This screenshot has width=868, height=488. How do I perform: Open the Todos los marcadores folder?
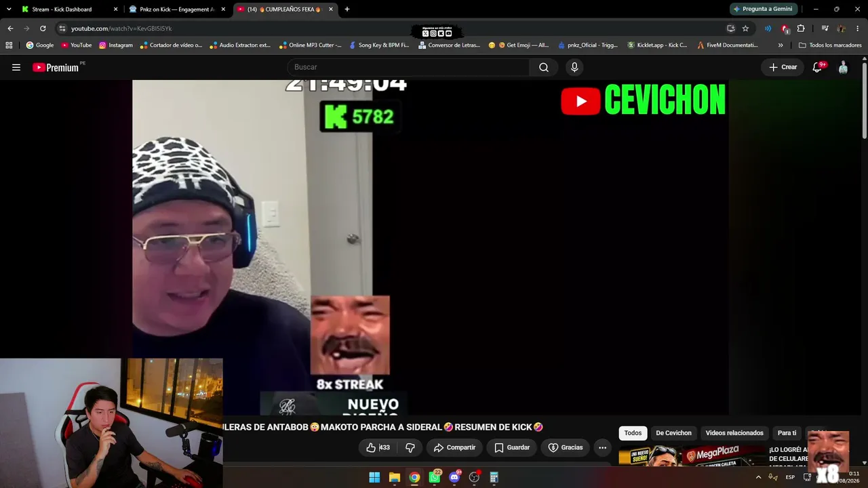click(830, 45)
